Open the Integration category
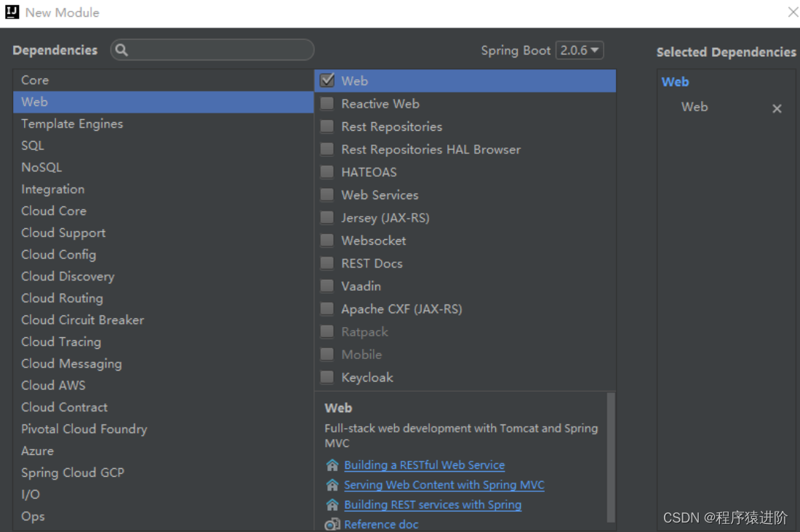 point(163,189)
